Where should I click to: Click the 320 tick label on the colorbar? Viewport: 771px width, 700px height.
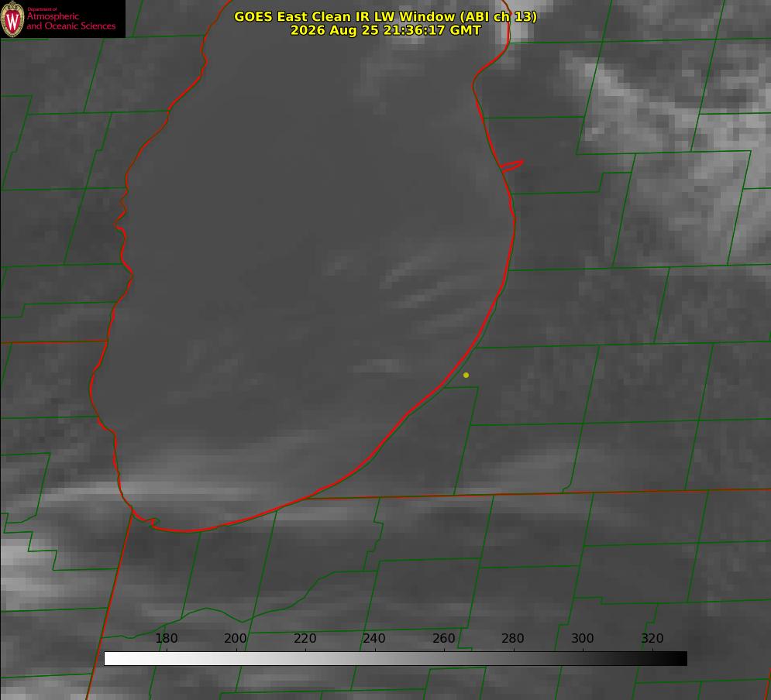pos(652,638)
